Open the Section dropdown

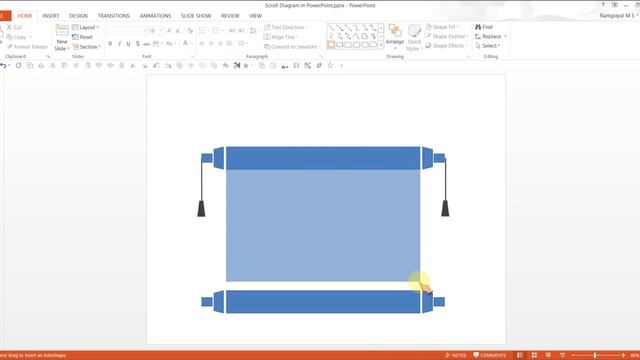pyautogui.click(x=87, y=47)
